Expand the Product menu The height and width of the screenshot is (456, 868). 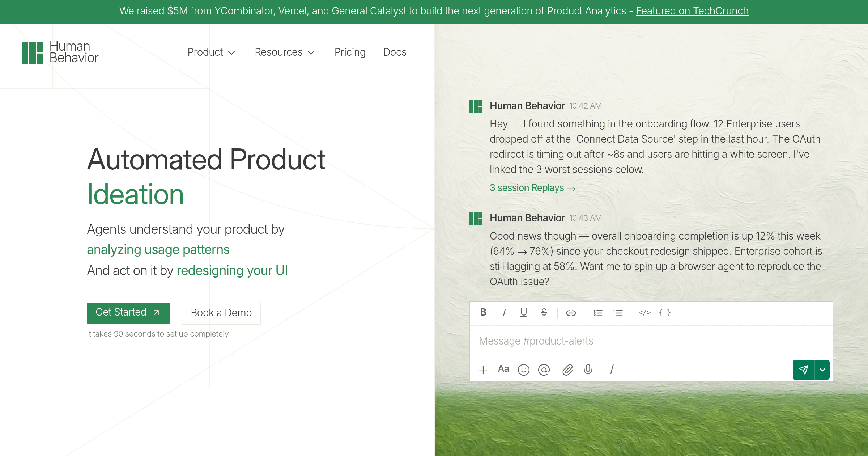211,52
